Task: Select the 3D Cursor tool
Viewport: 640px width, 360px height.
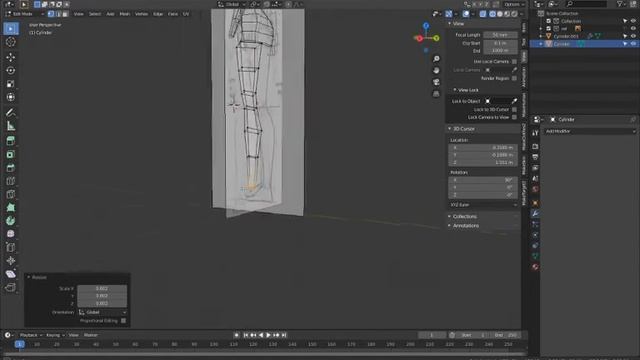Action: pos(11,42)
